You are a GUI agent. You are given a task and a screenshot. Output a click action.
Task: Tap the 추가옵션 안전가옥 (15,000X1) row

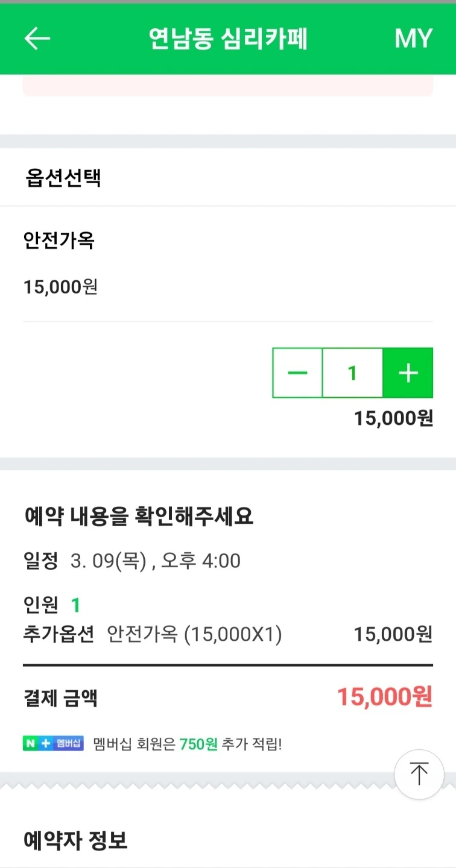(228, 634)
